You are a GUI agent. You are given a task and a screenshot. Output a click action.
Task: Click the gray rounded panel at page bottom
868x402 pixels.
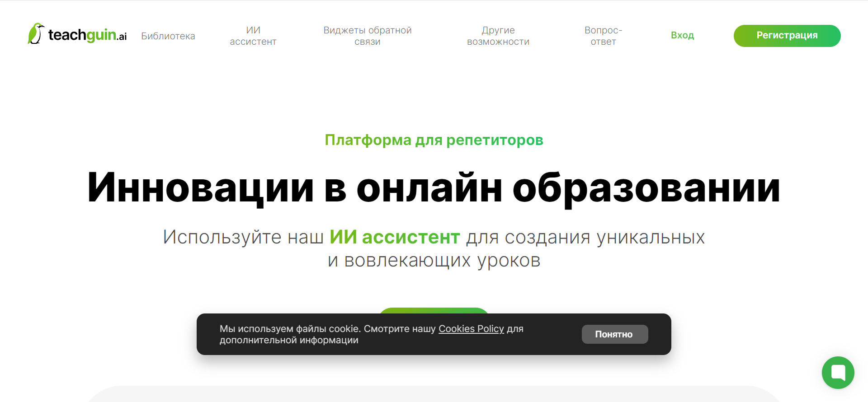point(434,394)
